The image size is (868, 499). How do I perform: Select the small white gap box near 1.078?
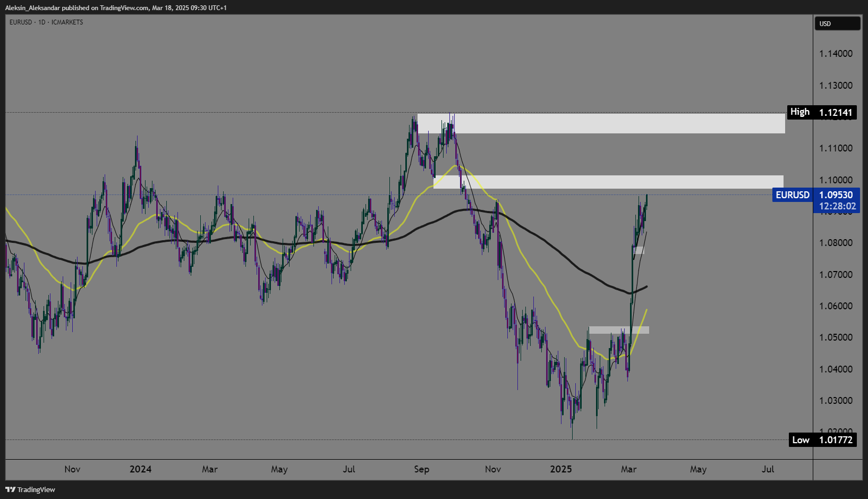[639, 250]
